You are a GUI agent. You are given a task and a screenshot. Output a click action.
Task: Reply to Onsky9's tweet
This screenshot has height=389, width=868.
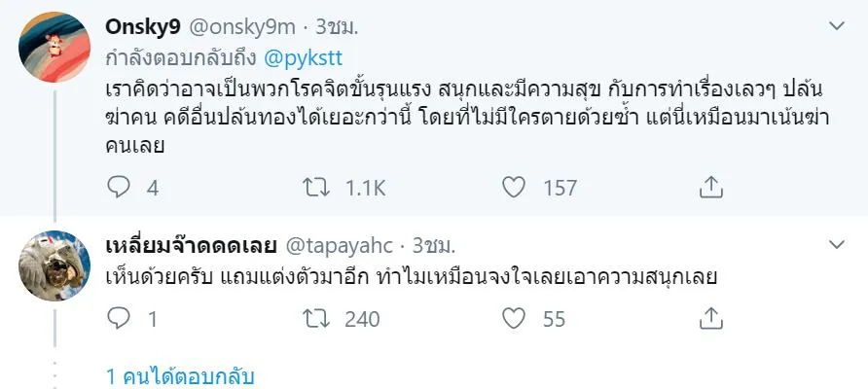point(118,187)
